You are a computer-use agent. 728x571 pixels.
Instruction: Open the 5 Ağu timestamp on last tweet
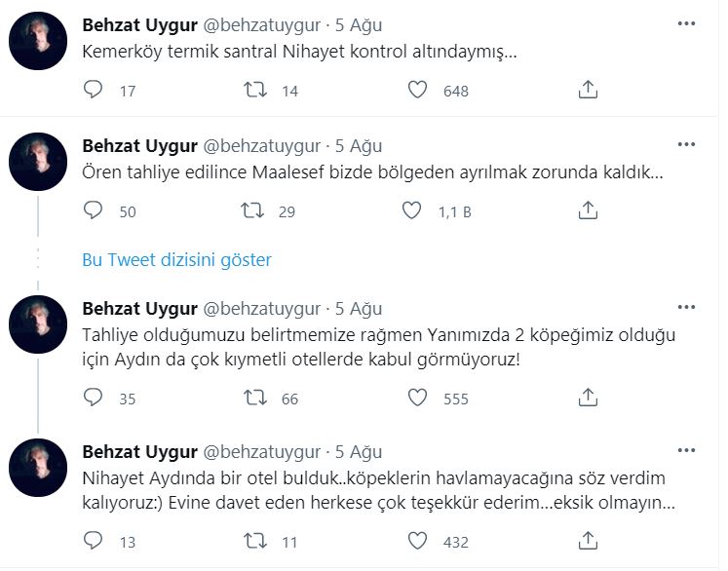359,451
